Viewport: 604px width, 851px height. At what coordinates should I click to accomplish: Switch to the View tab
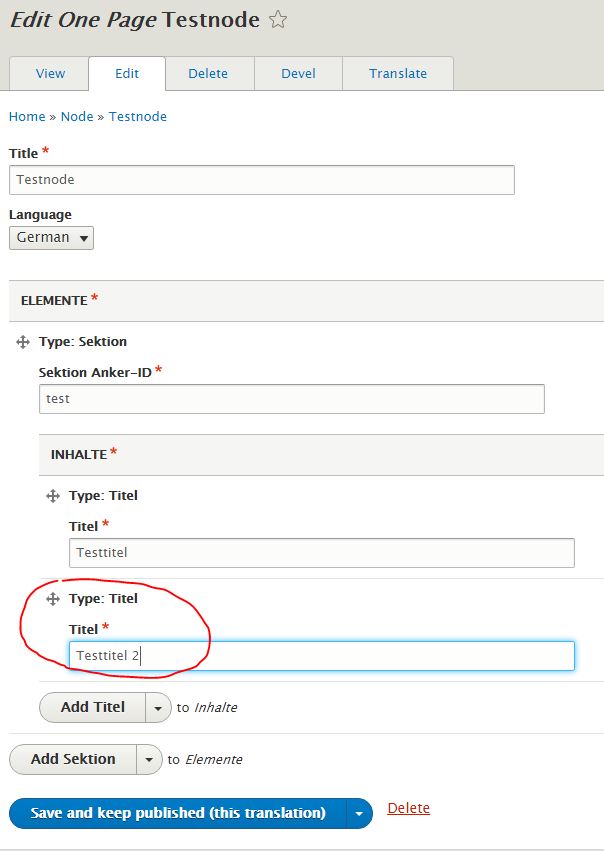coord(48,73)
